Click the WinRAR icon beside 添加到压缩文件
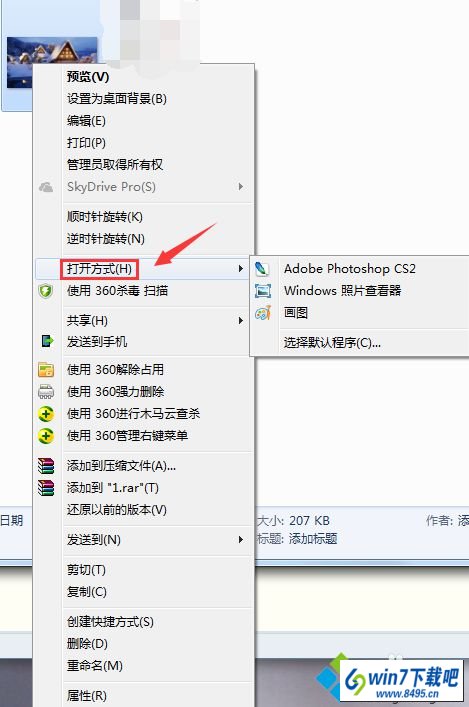This screenshot has height=707, width=469. coord(46,466)
